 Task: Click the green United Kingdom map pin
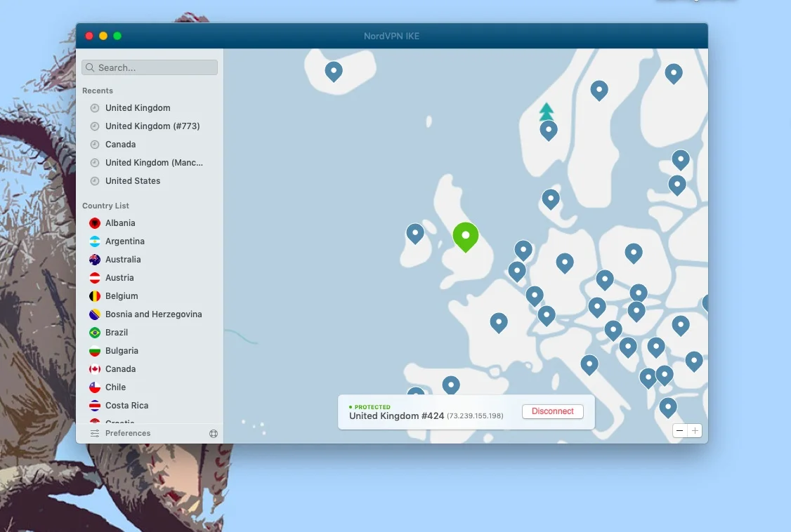pos(465,237)
